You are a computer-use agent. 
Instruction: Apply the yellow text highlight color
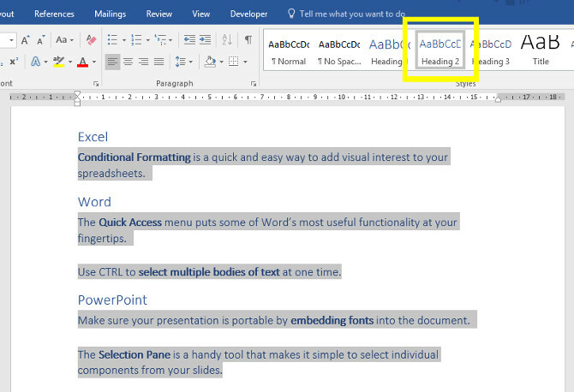[x=58, y=62]
